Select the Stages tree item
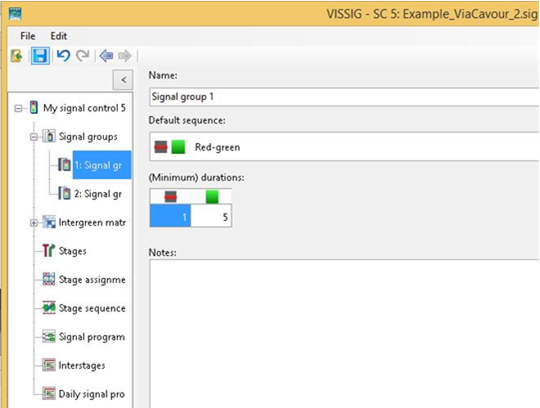Screen dimensions: 540x408 pyautogui.click(x=72, y=251)
